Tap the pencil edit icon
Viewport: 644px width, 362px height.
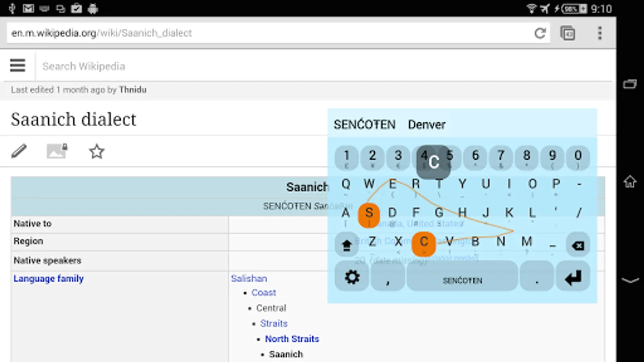pos(19,151)
